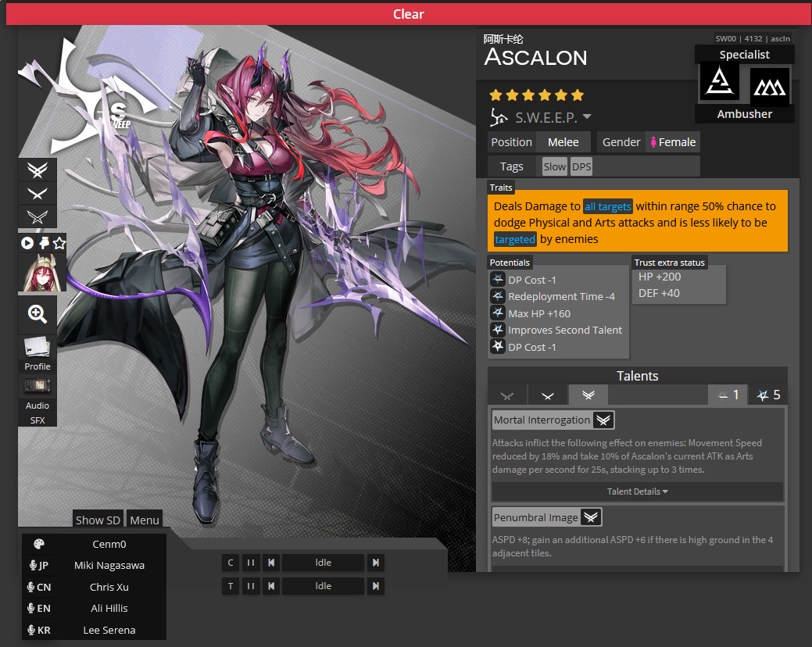Click Female gender value
This screenshot has height=647, width=812.
673,142
